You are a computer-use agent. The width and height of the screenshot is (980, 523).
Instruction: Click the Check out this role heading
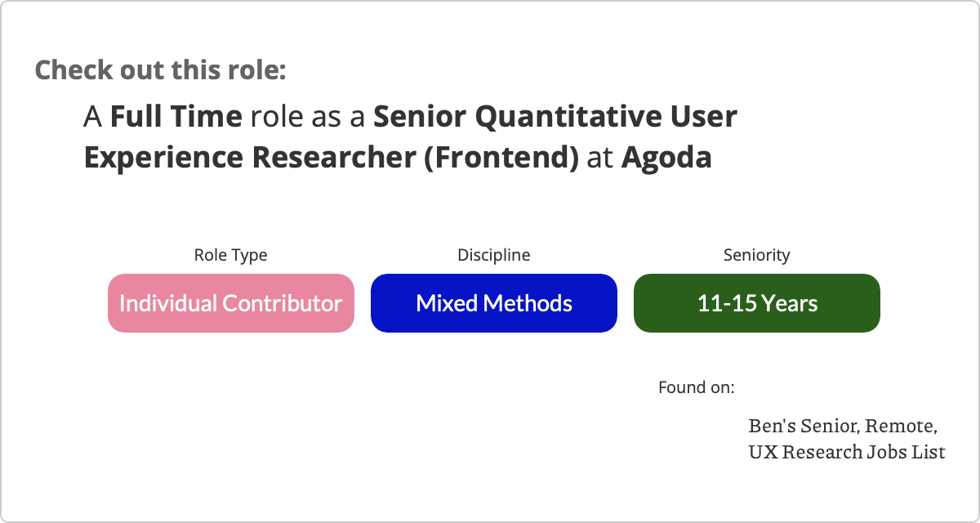coord(160,69)
